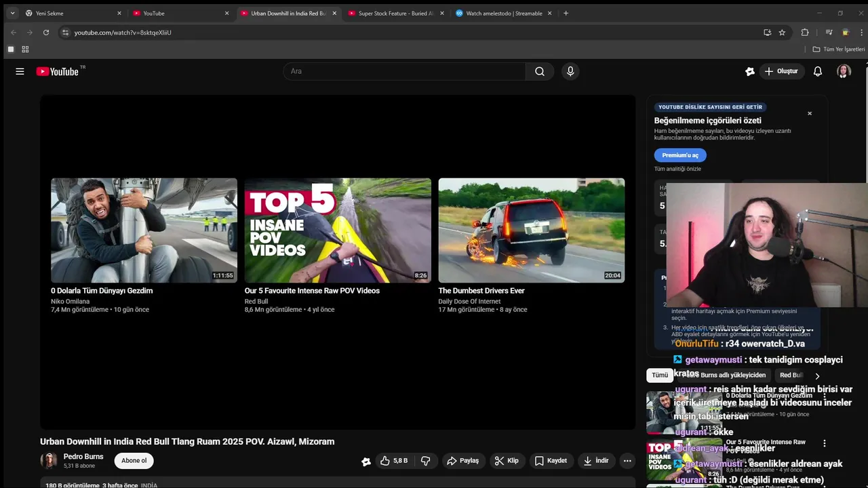Open options for sidebar 'Our 5 Favourite' video
This screenshot has height=488, width=868.
point(825,443)
